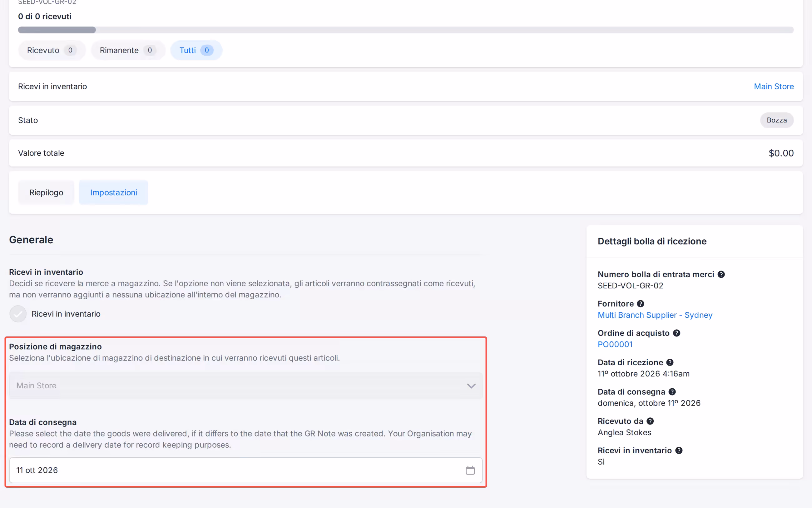The width and height of the screenshot is (812, 508).
Task: Toggle the Ricevi in inventario checkbox
Action: click(x=18, y=314)
